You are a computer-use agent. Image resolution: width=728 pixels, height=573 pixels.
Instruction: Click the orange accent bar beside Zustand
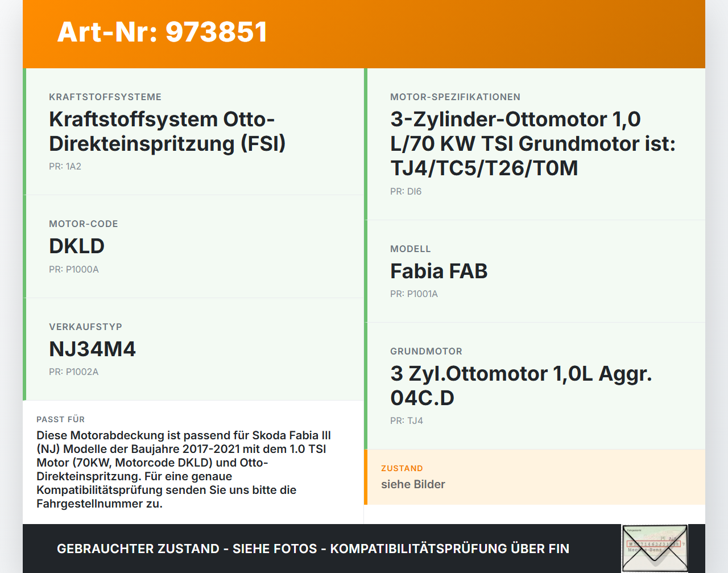point(366,476)
